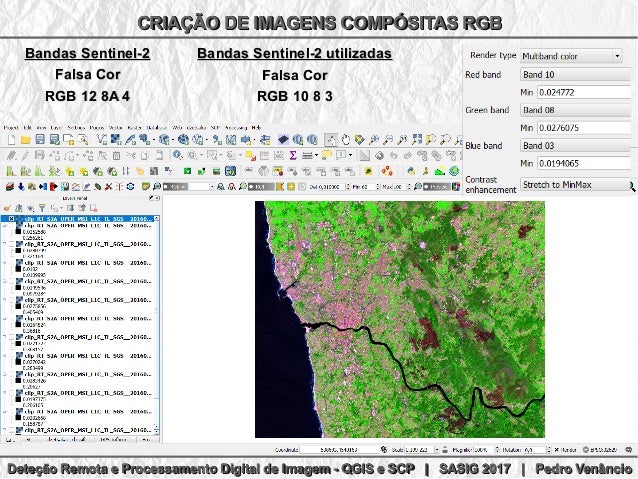The height and width of the screenshot is (479, 638).
Task: Open the Vector menu
Action: [116, 128]
